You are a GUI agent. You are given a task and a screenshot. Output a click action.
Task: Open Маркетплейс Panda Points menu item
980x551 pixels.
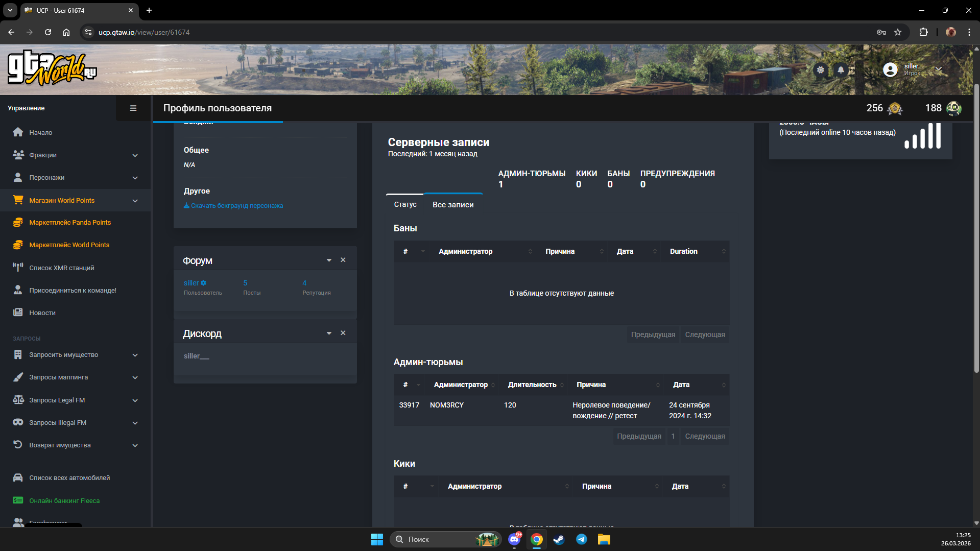[x=70, y=222]
